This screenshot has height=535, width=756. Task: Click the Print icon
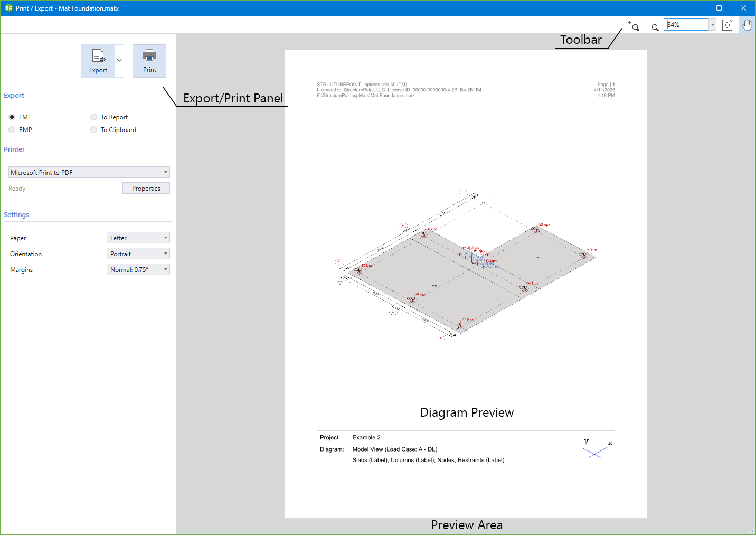click(x=149, y=60)
